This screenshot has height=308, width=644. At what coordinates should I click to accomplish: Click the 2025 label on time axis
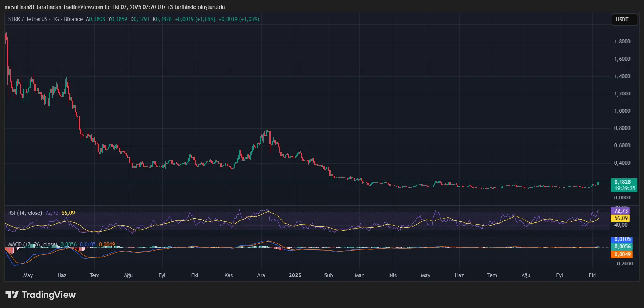point(295,275)
